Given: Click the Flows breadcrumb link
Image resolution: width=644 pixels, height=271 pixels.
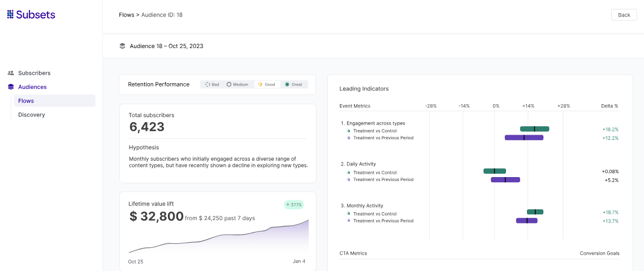Looking at the screenshot, I should click(x=126, y=15).
